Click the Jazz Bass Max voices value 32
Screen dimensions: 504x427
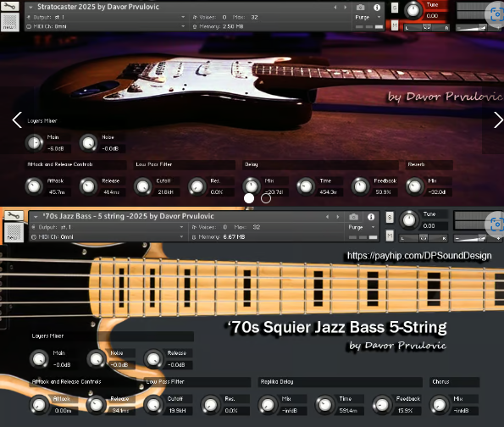pos(257,227)
